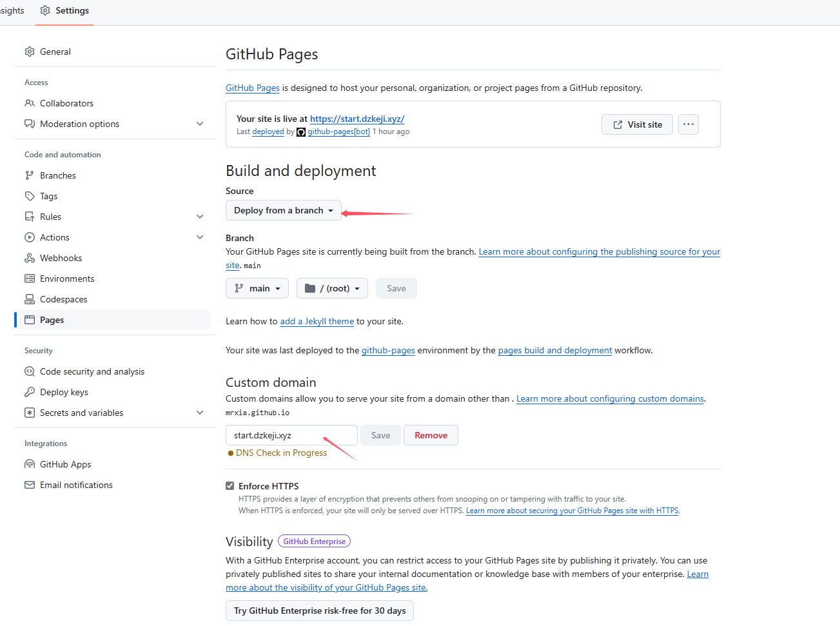Screen dimensions: 840x626
Task: Click the Secrets and variables asterisk icon
Action: [x=30, y=413]
